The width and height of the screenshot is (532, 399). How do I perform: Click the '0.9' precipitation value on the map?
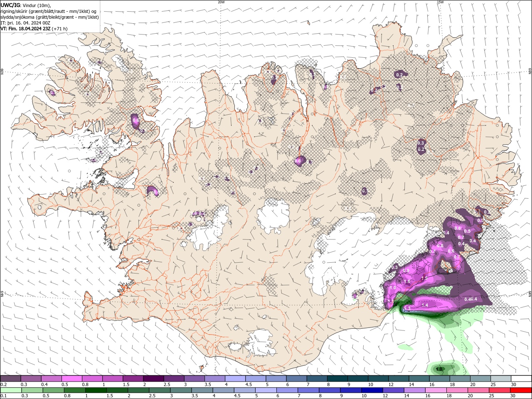pos(406,271)
